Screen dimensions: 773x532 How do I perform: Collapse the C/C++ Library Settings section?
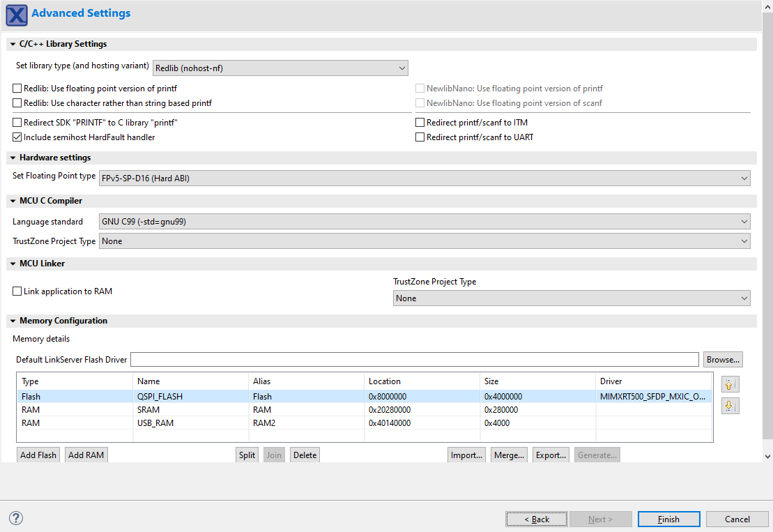[x=13, y=44]
